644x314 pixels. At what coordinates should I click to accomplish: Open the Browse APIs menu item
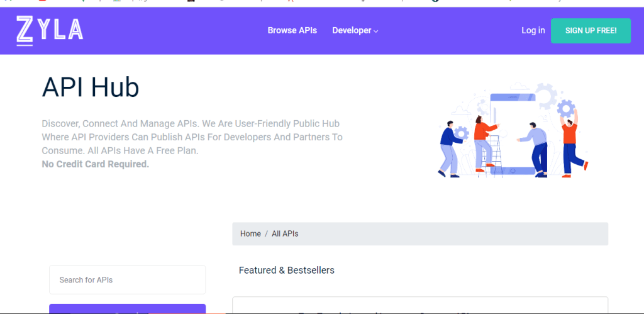click(x=292, y=30)
